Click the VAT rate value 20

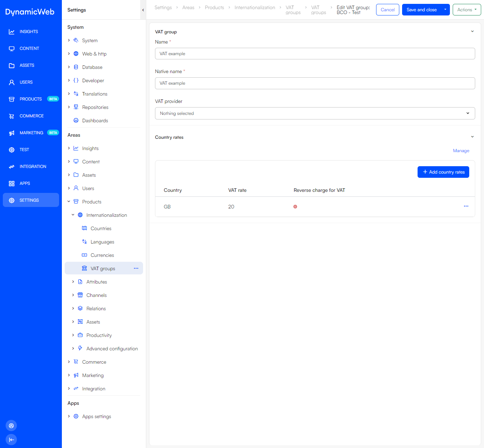click(231, 207)
